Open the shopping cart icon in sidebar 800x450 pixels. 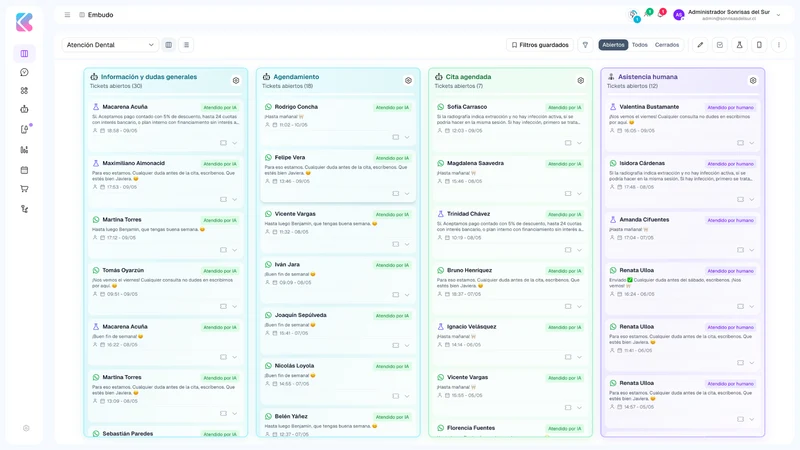tap(24, 189)
